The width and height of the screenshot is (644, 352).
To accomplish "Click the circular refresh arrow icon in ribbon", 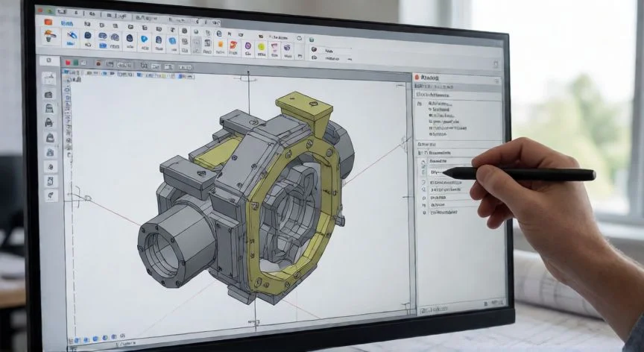I will tap(300, 38).
